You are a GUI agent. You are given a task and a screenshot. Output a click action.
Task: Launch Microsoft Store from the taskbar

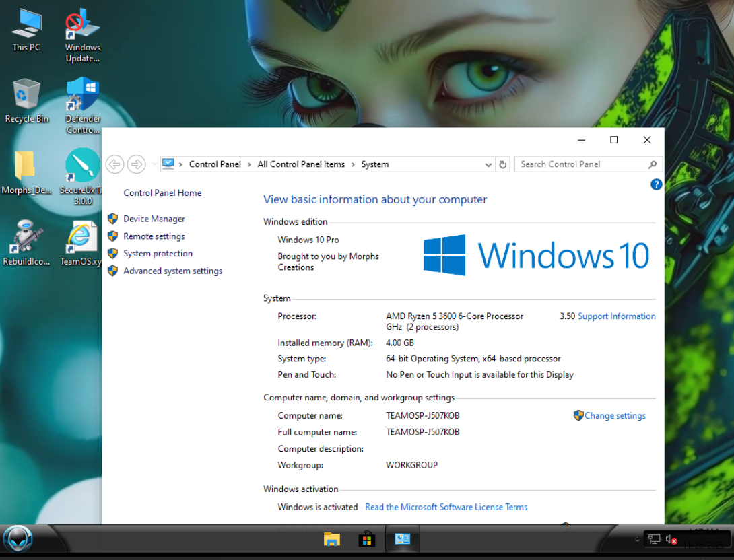click(367, 539)
